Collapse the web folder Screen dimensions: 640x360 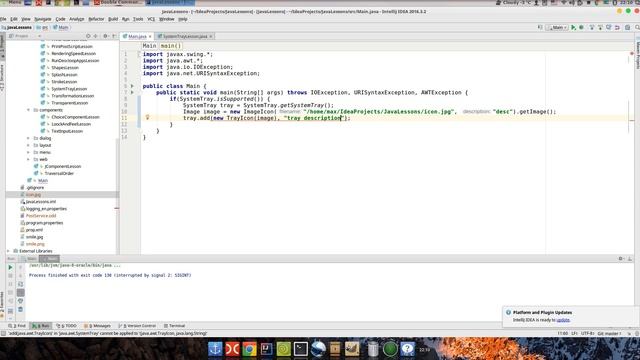pyautogui.click(x=28, y=159)
